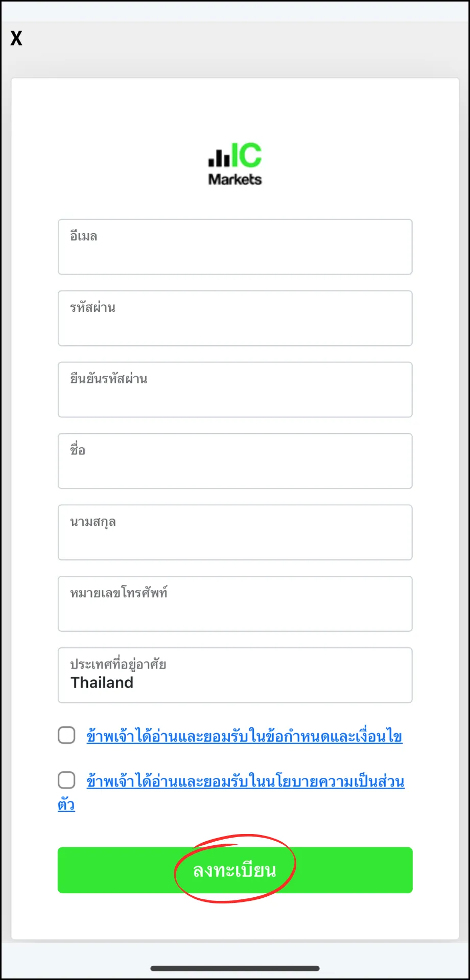The width and height of the screenshot is (470, 980).
Task: Focus the อีเมล email input field
Action: coord(235,247)
